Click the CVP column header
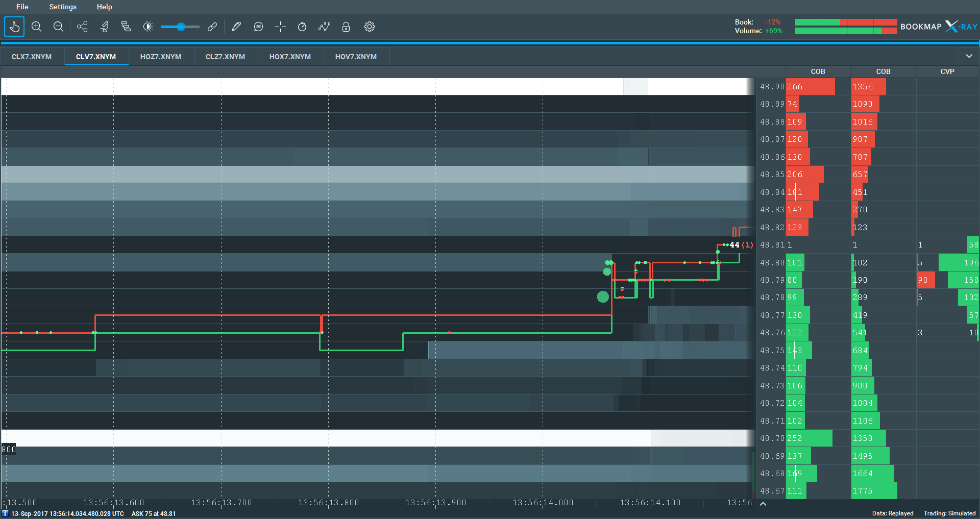The height and width of the screenshot is (519, 980). (947, 71)
